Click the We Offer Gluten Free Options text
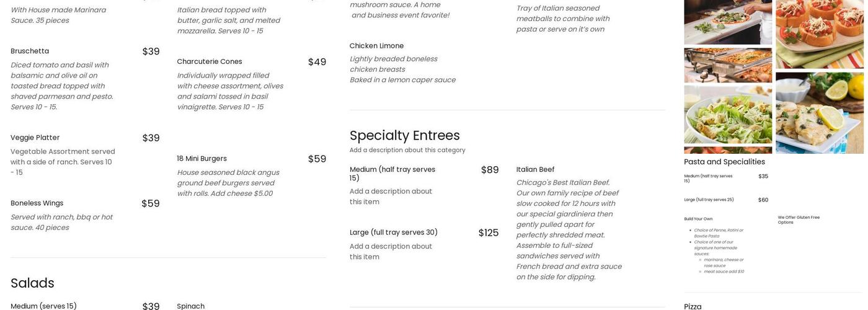 coord(799,219)
